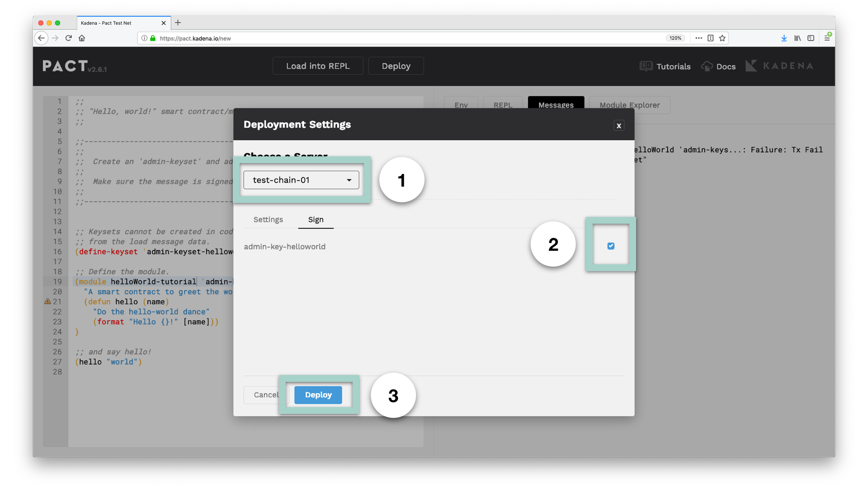
Task: Open the Messages tab
Action: pyautogui.click(x=556, y=105)
